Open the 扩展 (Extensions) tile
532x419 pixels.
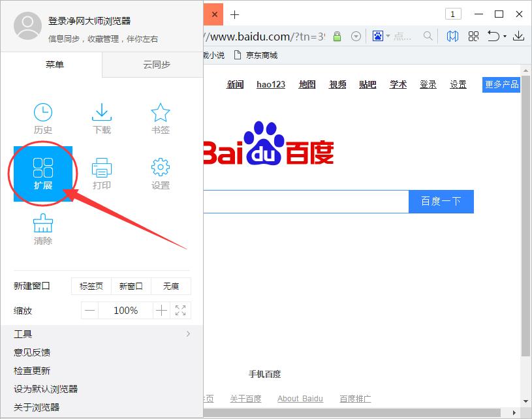[x=43, y=174]
